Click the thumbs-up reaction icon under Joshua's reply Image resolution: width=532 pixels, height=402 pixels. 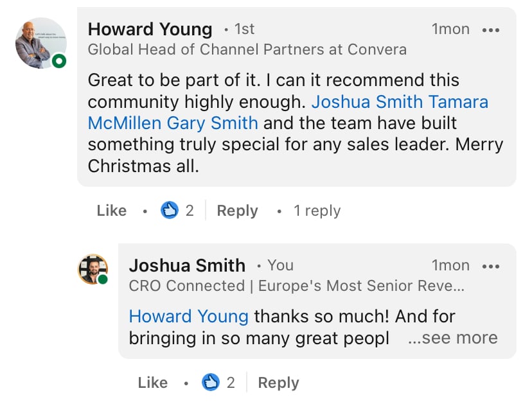coord(211,382)
